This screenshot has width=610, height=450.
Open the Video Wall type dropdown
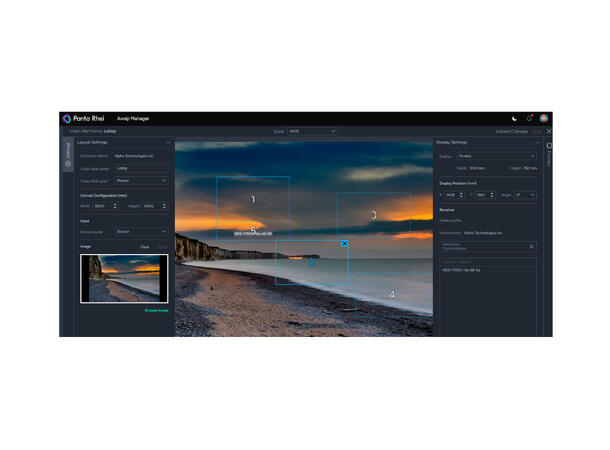point(141,181)
